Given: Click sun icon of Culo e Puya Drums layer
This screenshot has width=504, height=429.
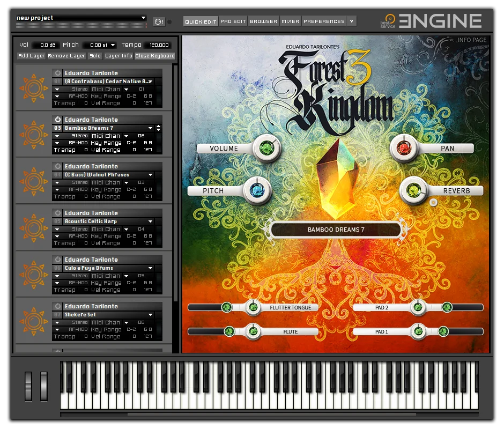Looking at the screenshot, I should pos(33,275).
